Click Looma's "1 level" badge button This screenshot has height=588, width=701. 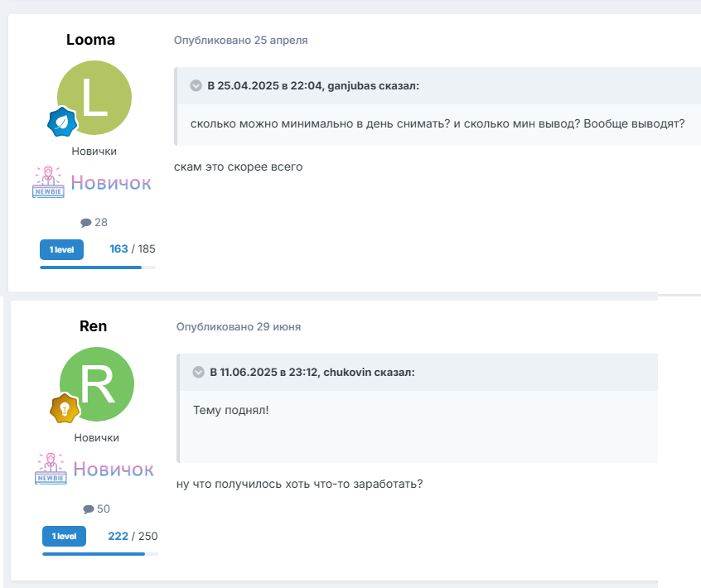click(61, 249)
